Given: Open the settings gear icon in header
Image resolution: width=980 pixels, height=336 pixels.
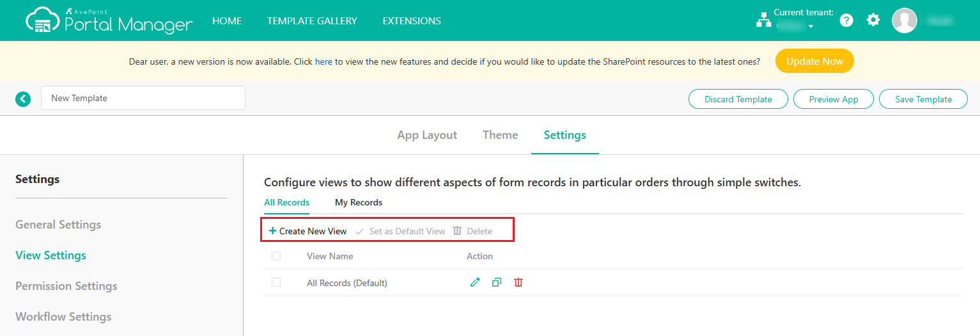Looking at the screenshot, I should [x=873, y=20].
